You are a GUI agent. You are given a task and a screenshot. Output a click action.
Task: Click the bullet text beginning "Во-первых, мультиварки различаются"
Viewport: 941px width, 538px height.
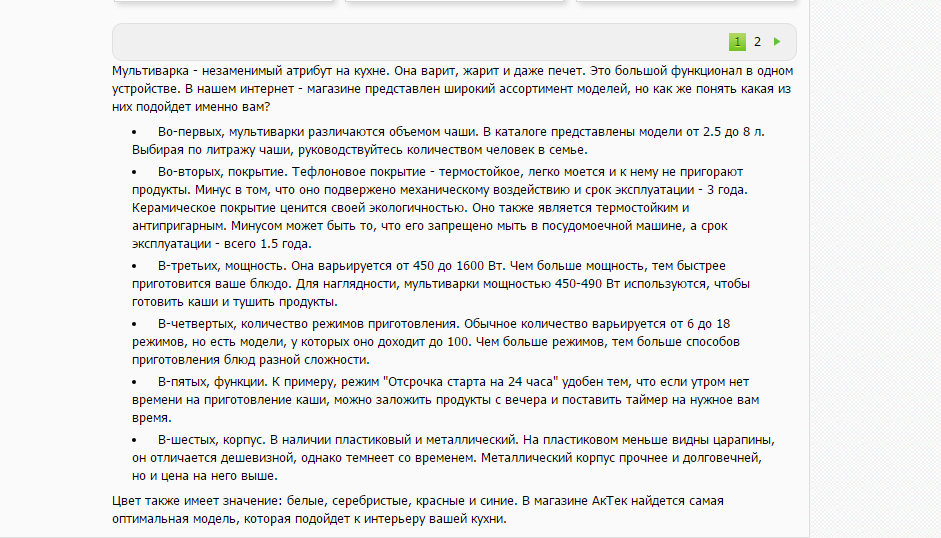coord(448,141)
